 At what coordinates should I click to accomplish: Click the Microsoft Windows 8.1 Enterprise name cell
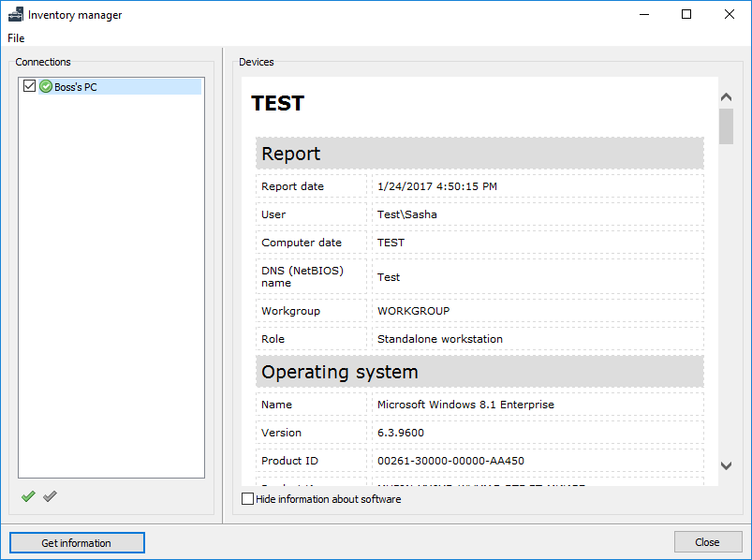[x=465, y=405]
